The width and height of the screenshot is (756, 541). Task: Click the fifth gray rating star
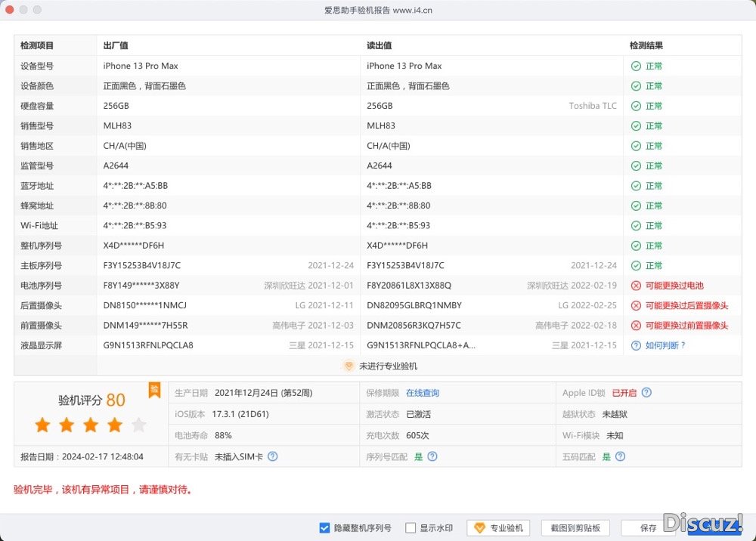coord(139,425)
